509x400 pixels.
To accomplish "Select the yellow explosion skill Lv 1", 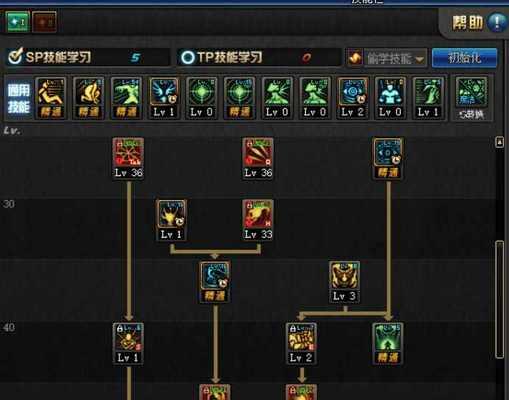I will (171, 220).
